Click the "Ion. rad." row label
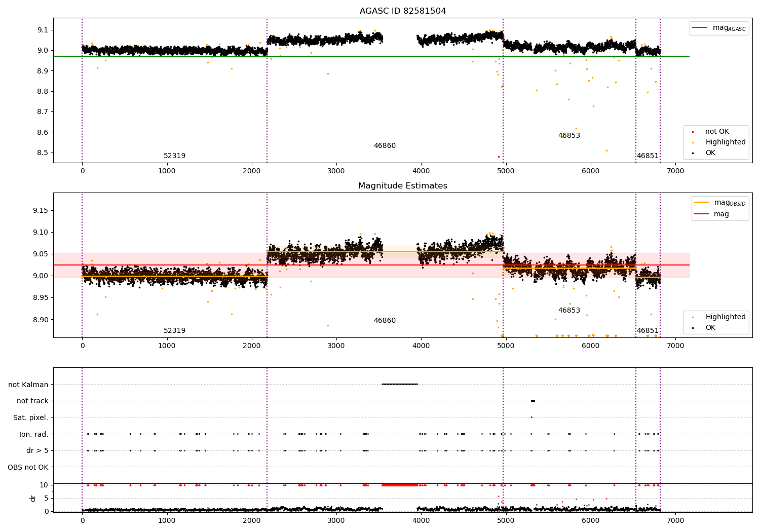Screen dimensions: 760x532 (34, 434)
